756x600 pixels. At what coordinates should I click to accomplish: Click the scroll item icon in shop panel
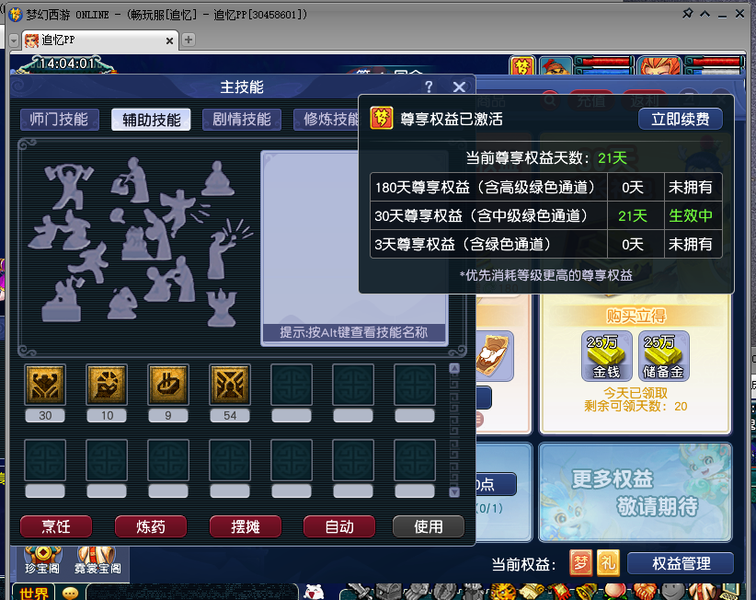click(x=493, y=356)
